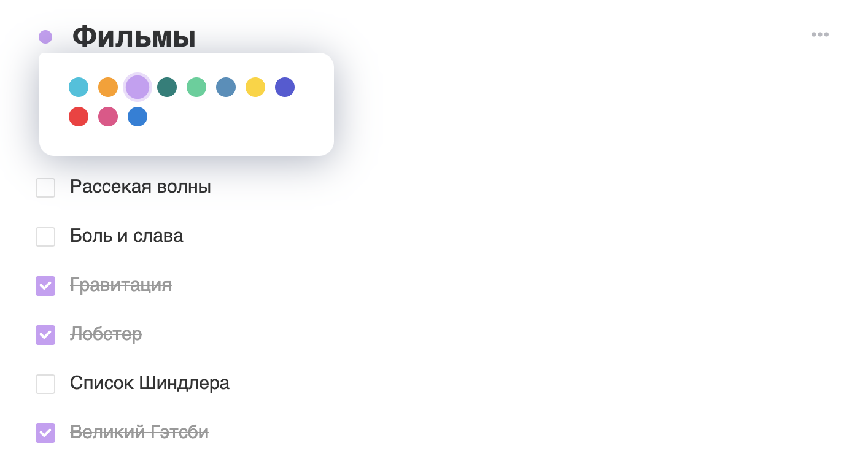Viewport: 868px width, 475px height.
Task: Uncheck the Лобстер checkbox
Action: (x=45, y=335)
